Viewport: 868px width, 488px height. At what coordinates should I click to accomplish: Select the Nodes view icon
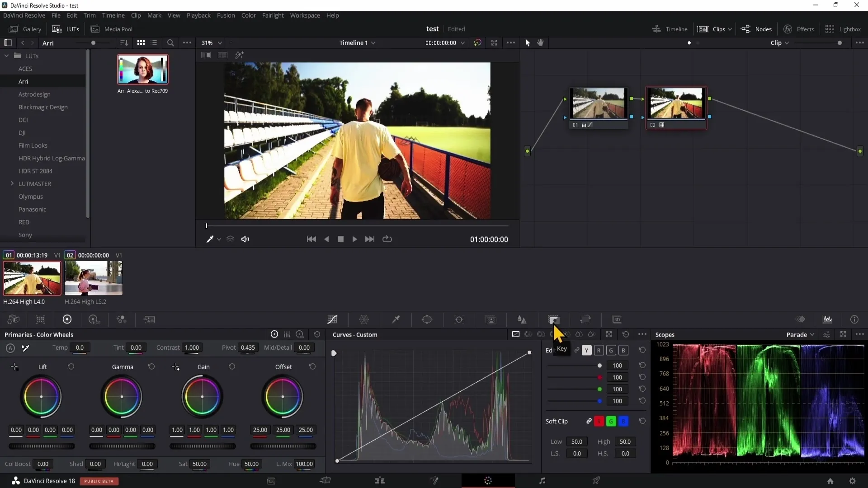(x=746, y=28)
